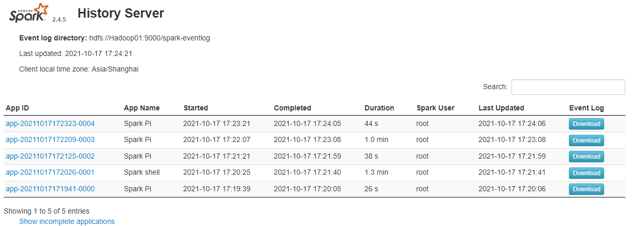
Task: Download the Spark shell event log
Action: [586, 173]
